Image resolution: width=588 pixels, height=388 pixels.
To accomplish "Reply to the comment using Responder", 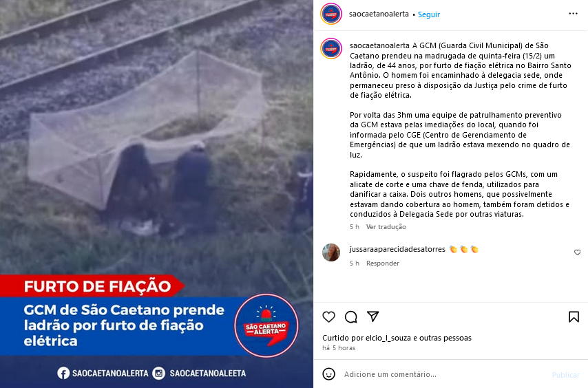I will click(x=383, y=263).
